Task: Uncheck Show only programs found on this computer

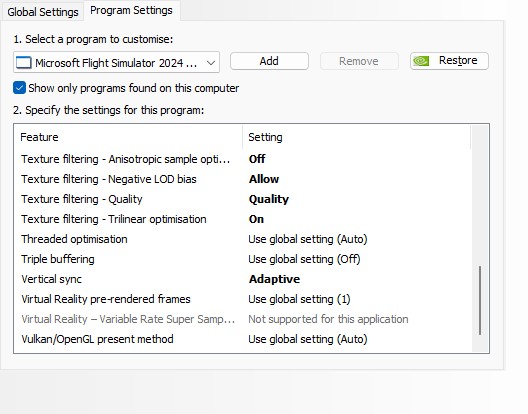Action: pyautogui.click(x=20, y=88)
